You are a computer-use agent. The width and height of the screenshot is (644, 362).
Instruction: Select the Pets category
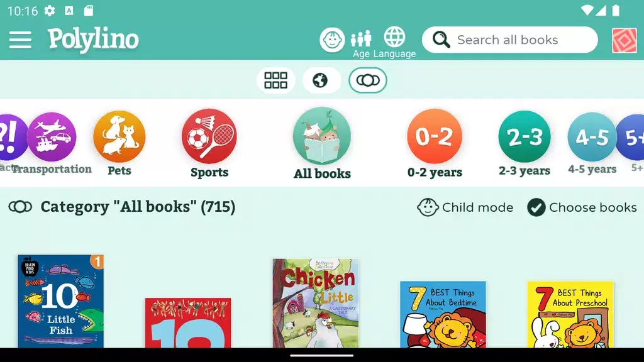click(x=119, y=144)
